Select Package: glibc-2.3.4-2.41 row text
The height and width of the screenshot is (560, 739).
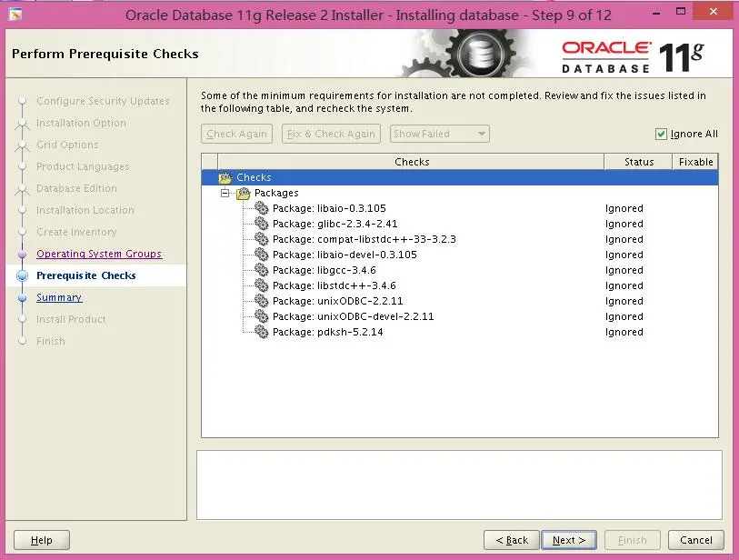point(335,224)
